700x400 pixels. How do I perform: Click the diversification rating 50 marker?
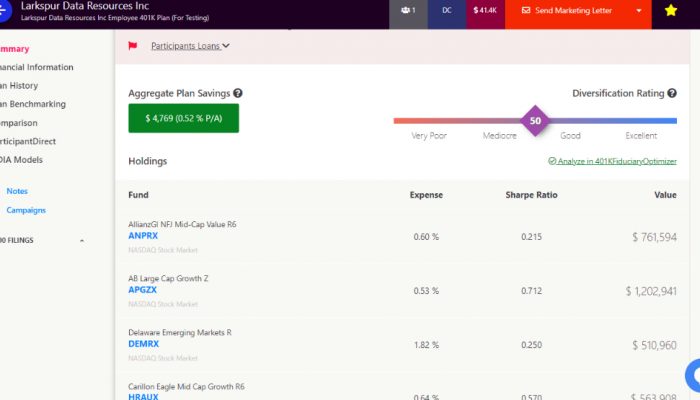[x=535, y=120]
